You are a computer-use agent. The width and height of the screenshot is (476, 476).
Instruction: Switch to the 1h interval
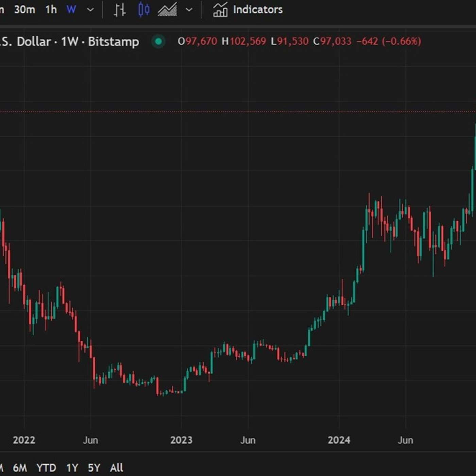coord(51,10)
